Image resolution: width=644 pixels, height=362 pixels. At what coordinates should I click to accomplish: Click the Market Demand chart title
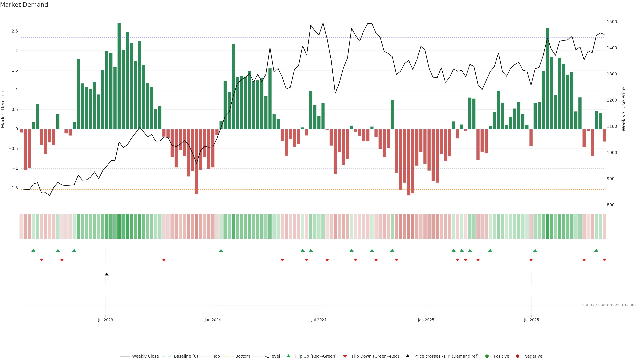point(24,5)
